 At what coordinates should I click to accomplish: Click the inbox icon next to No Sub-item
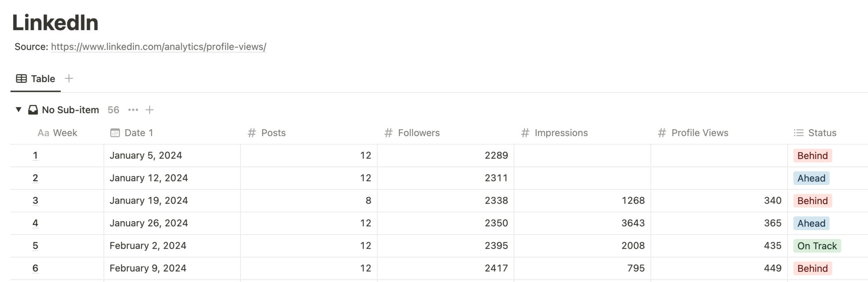pos(33,110)
